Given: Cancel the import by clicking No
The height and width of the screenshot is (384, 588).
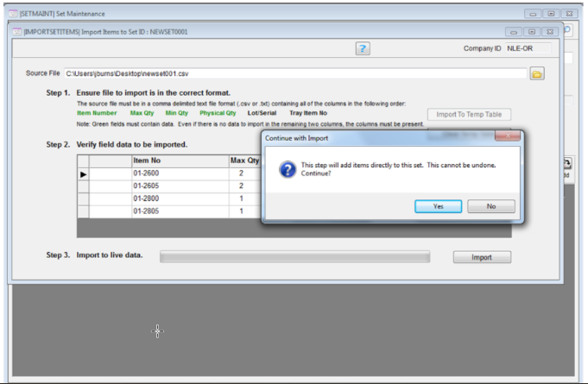Looking at the screenshot, I should (491, 206).
